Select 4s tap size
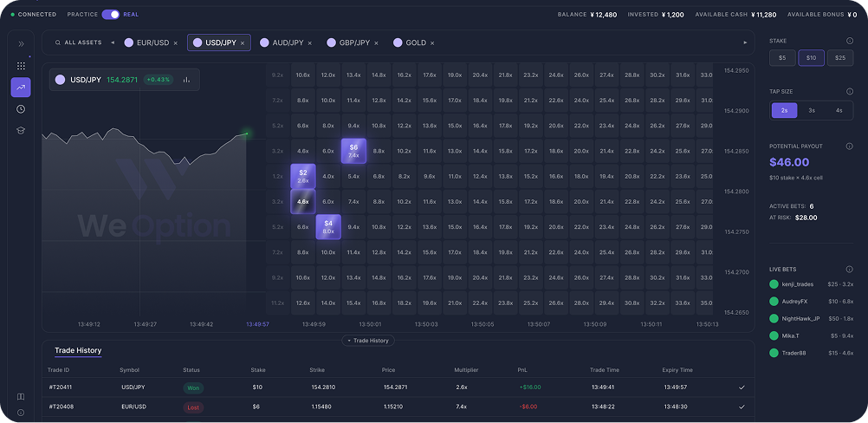This screenshot has width=868, height=423. (x=839, y=110)
